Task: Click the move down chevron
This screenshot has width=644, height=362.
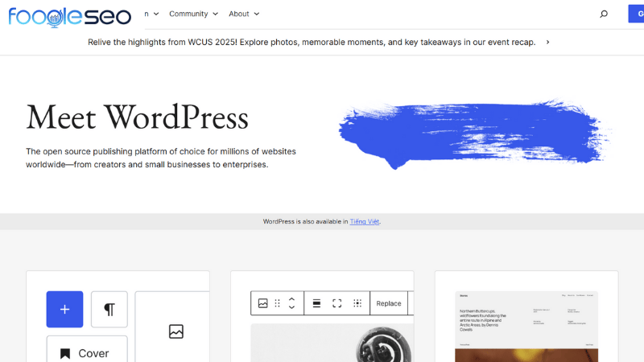Action: pos(291,307)
